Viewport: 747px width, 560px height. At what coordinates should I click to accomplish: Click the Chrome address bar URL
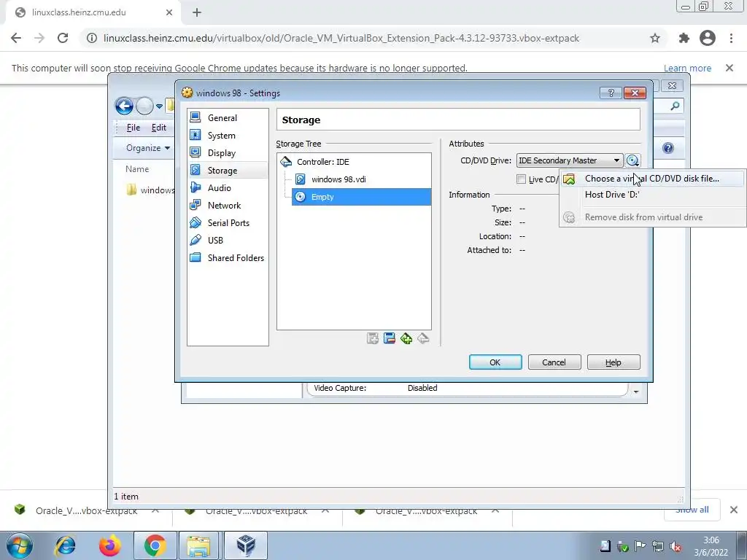(x=341, y=38)
